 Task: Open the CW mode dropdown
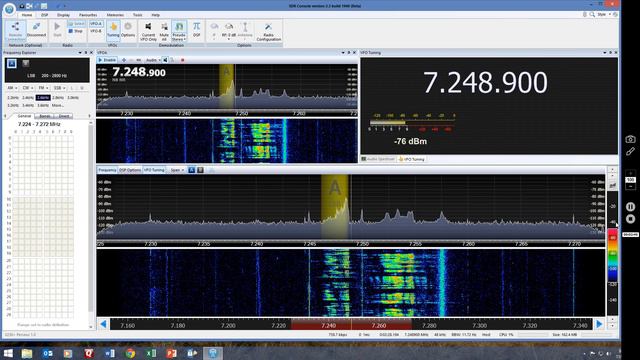click(28, 88)
